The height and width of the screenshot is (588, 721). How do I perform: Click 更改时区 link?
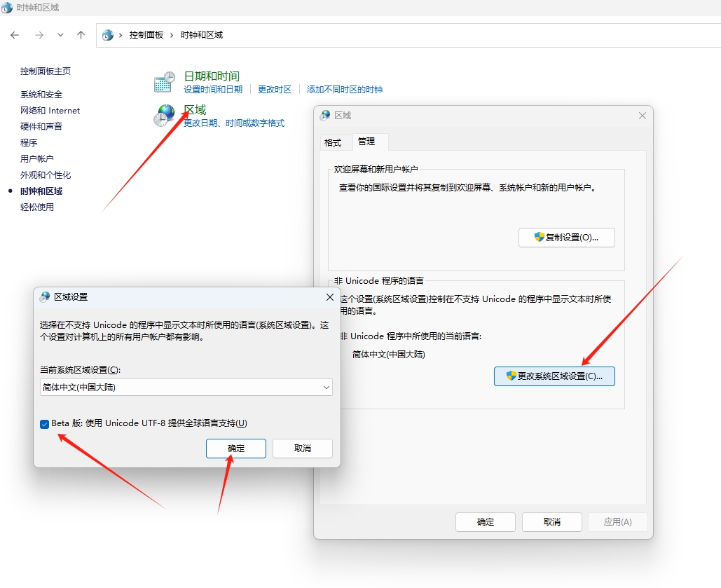(x=275, y=89)
